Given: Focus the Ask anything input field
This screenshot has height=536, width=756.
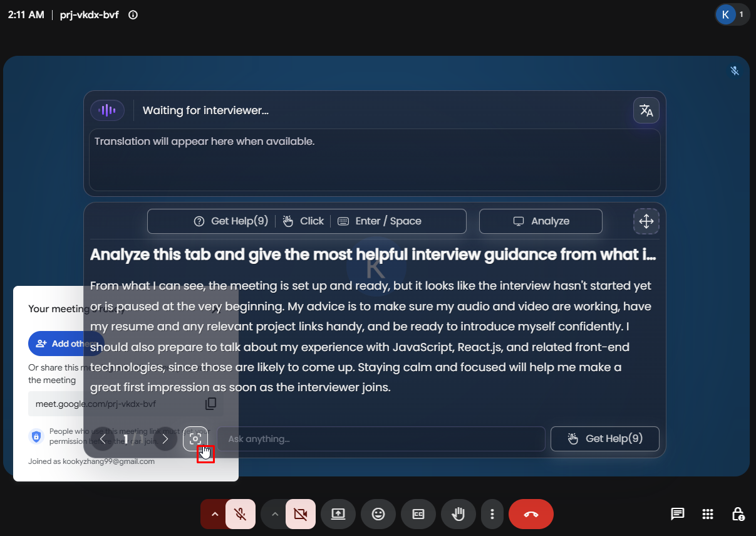Looking at the screenshot, I should (381, 439).
